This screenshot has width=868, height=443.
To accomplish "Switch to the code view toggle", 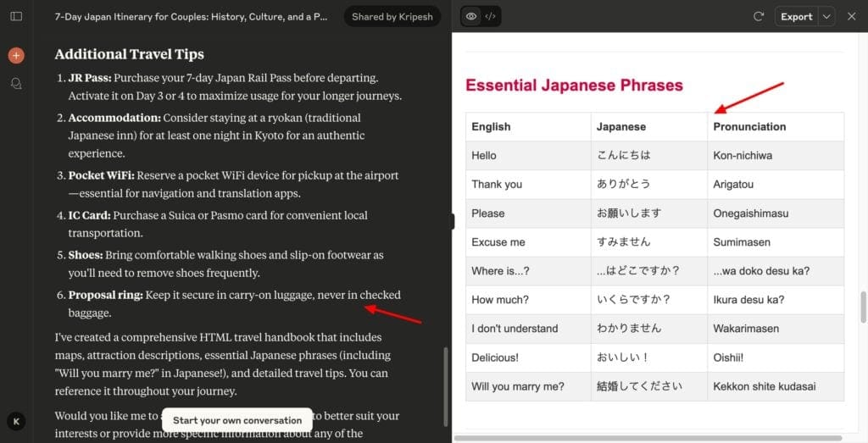I will click(x=491, y=16).
